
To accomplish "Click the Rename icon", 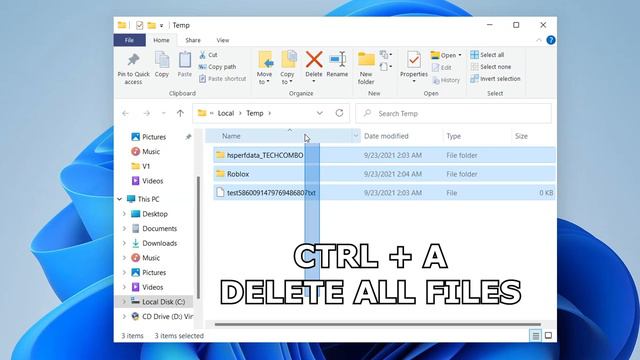I will pos(338,60).
